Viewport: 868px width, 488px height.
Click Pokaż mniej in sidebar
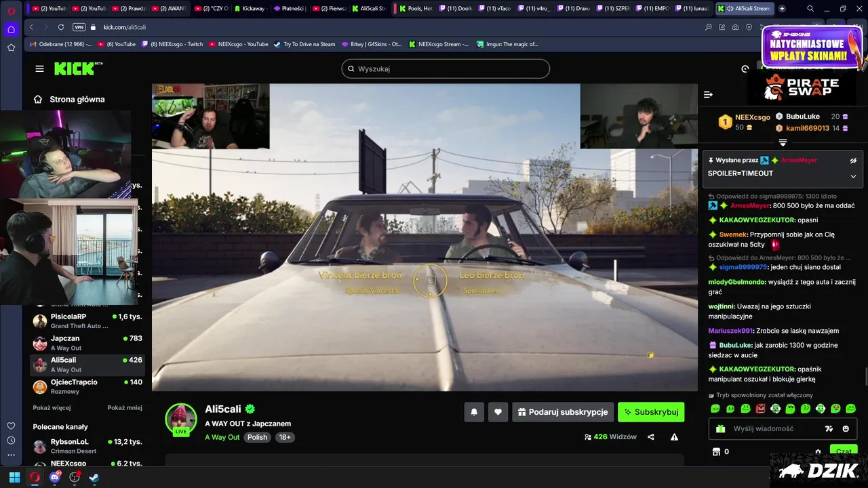(125, 407)
